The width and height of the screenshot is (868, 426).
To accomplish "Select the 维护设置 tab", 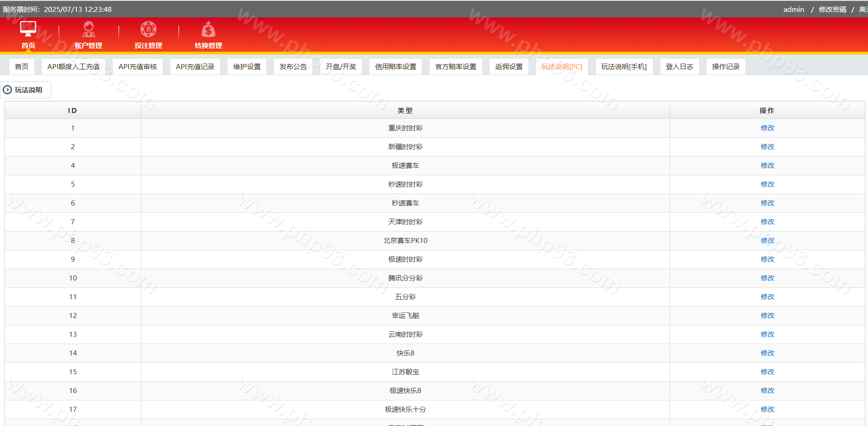I will point(247,67).
